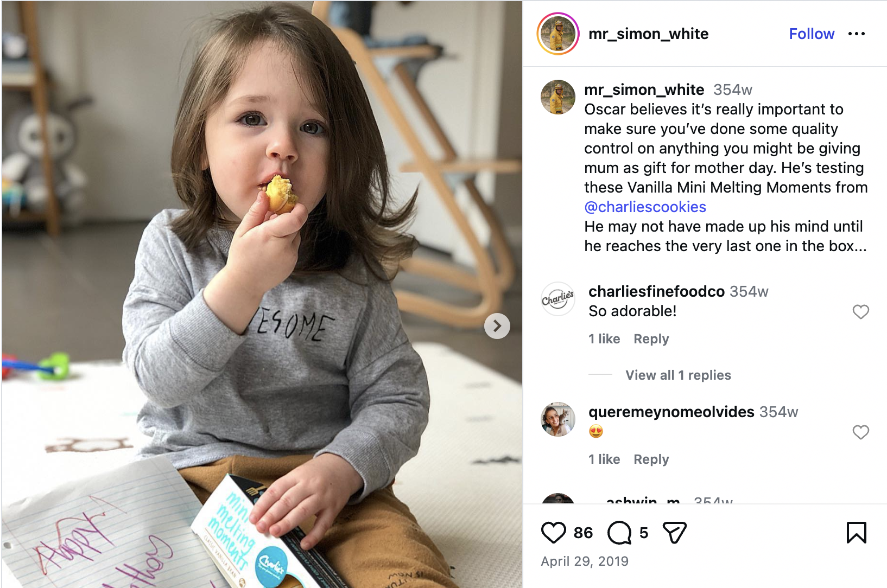This screenshot has height=588, width=887.
Task: Save post with bookmark icon
Action: tap(857, 533)
